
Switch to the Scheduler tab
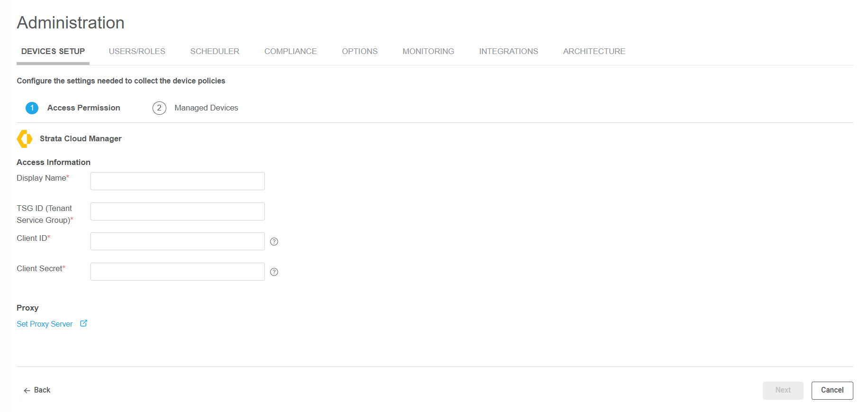click(215, 51)
